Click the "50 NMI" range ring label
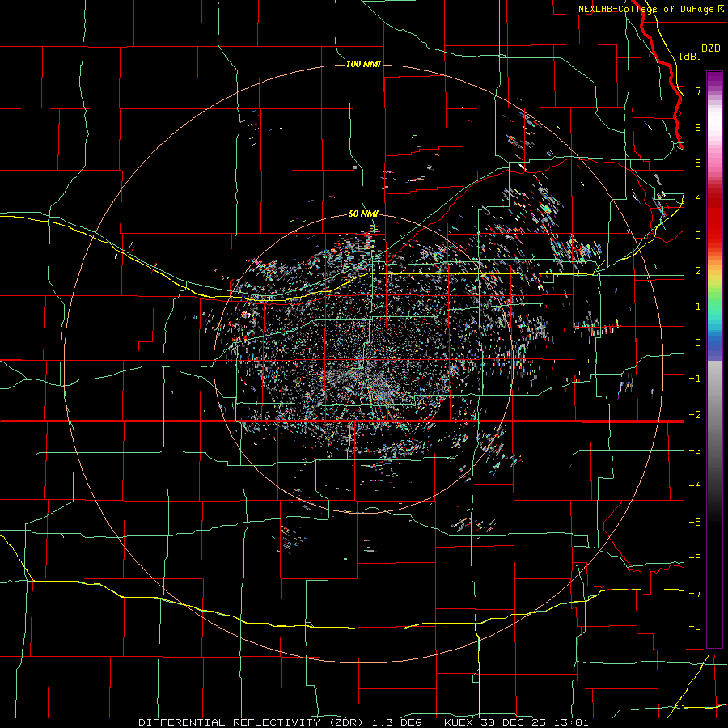Screen dimensions: 728x728 tap(363, 214)
